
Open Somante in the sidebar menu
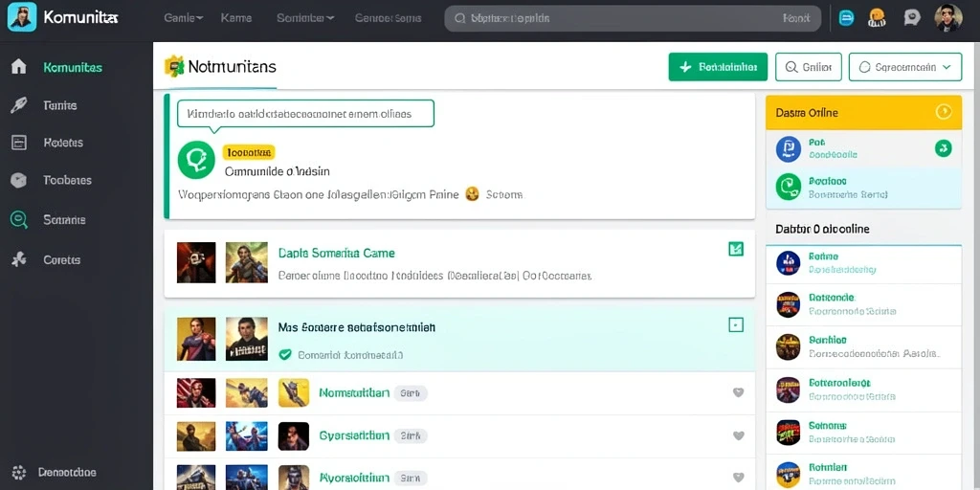point(64,219)
